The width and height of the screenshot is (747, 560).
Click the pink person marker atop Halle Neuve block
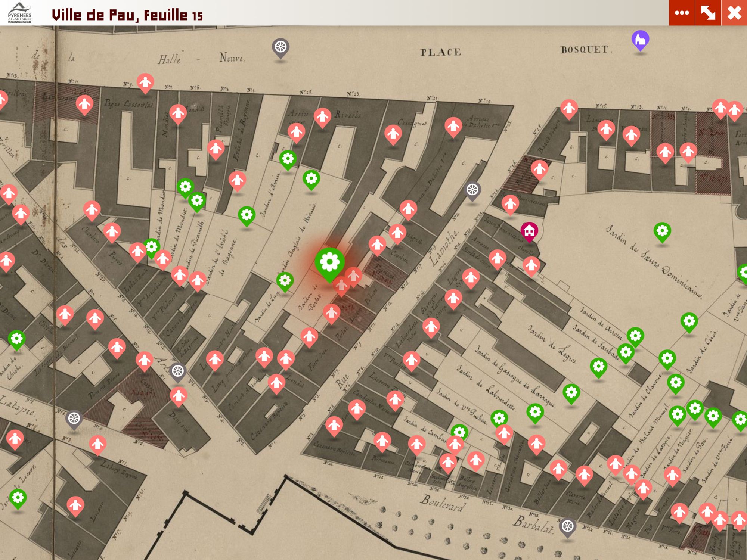145,82
